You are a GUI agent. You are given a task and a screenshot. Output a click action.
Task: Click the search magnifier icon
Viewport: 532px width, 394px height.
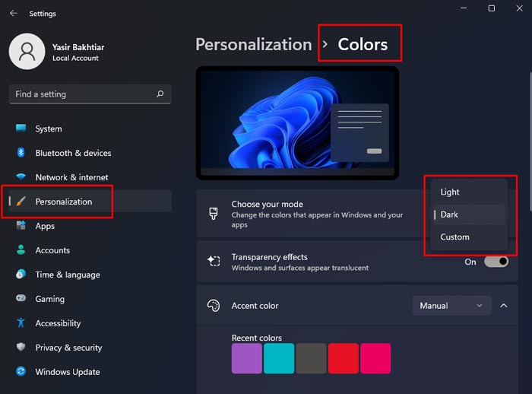[160, 94]
